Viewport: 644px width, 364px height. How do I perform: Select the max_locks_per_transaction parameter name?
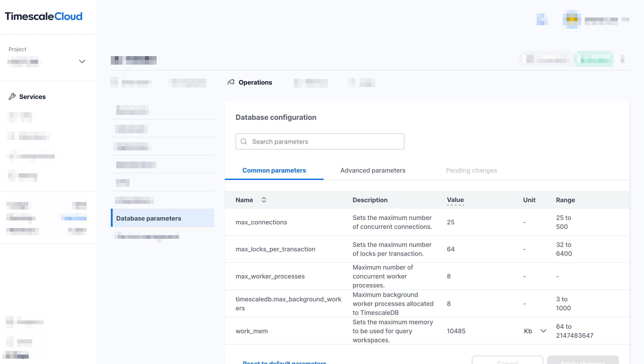click(275, 249)
